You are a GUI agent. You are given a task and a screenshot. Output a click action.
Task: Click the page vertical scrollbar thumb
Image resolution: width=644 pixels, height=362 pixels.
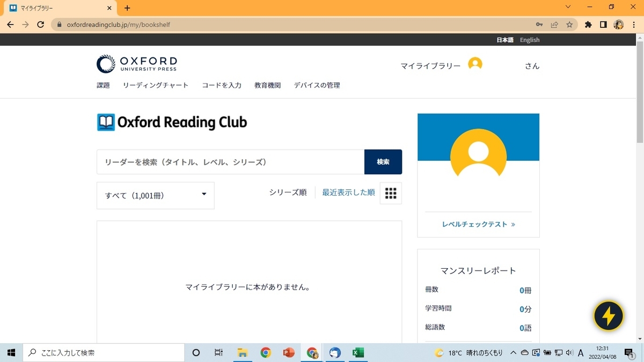(x=640, y=91)
